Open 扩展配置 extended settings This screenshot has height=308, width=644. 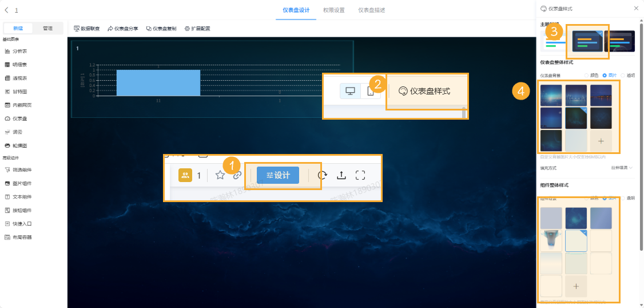[x=197, y=29]
